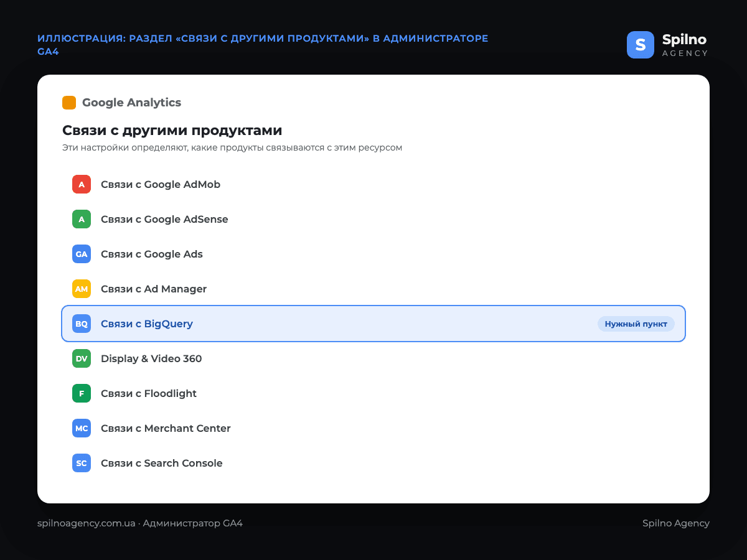The height and width of the screenshot is (560, 747).
Task: Select Связи с BigQuery row
Action: pos(374,324)
